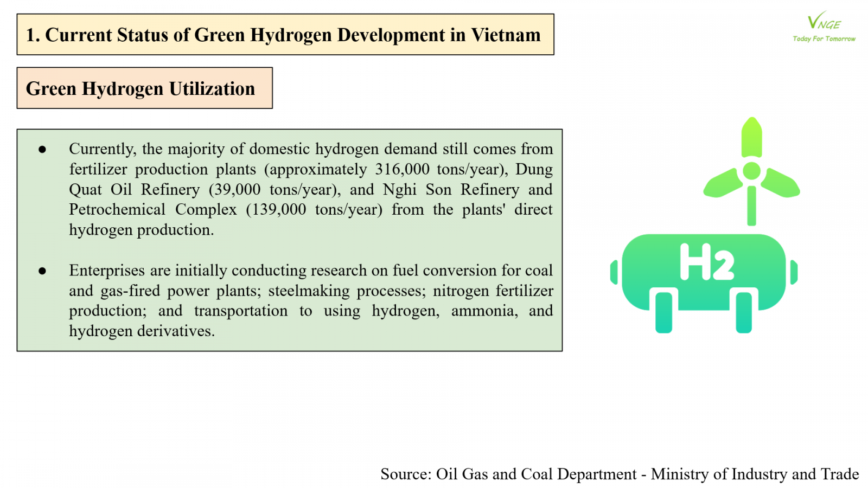The image size is (868, 488).
Task: Click the right leg of the hydrogen tank
Action: 744,312
